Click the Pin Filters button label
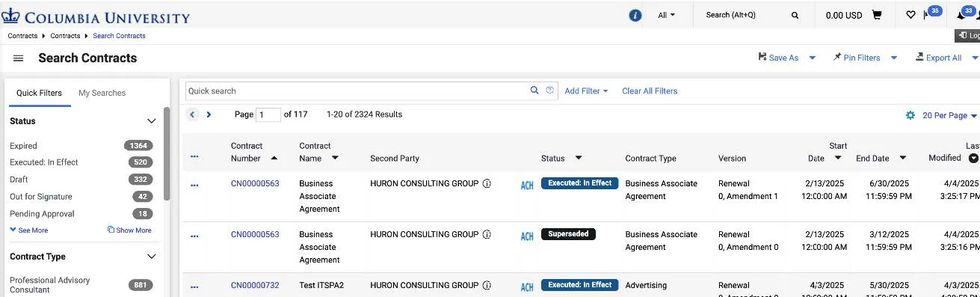 (x=862, y=58)
